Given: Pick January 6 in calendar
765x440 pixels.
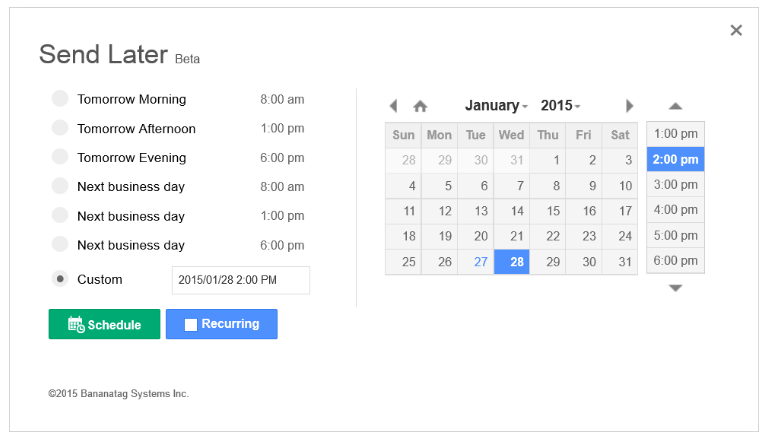Looking at the screenshot, I should pyautogui.click(x=476, y=185).
